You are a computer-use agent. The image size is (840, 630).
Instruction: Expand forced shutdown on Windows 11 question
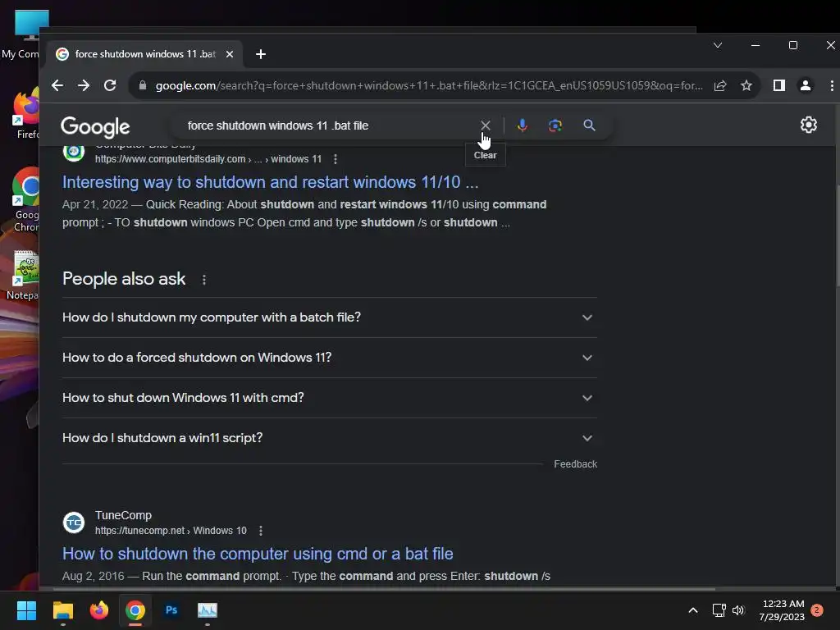click(x=330, y=358)
